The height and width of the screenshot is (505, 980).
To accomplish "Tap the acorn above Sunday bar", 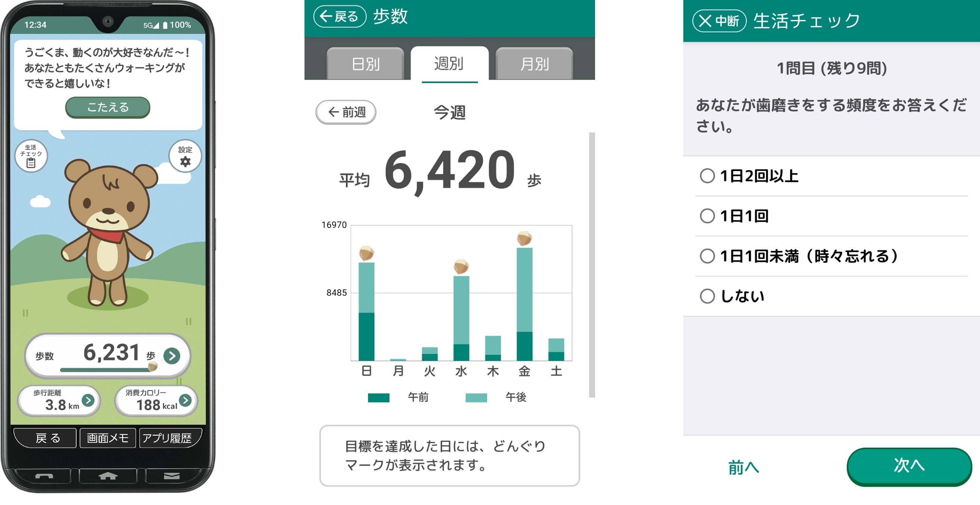I will (366, 253).
